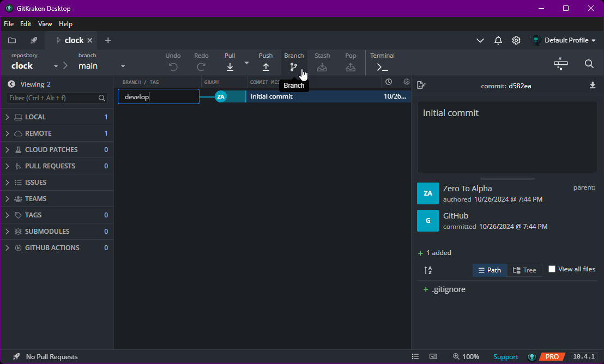
Task: Expand the LOCAL branches section
Action: click(8, 117)
